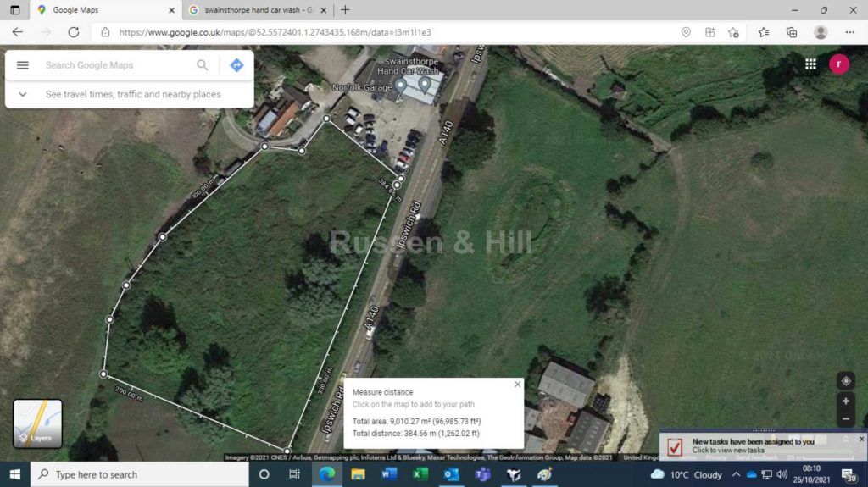Viewport: 868px width, 487px height.
Task: Open Directions with the blue arrow icon
Action: 237,65
